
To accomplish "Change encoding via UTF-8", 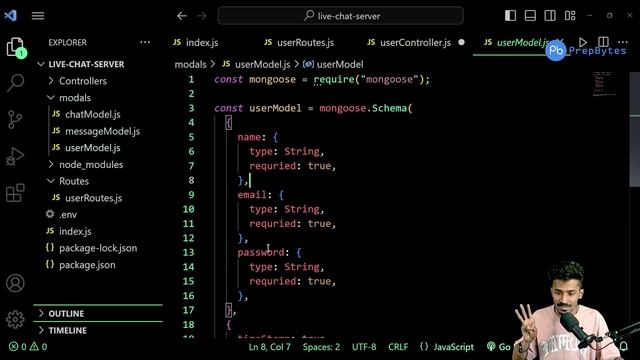I will pyautogui.click(x=364, y=347).
